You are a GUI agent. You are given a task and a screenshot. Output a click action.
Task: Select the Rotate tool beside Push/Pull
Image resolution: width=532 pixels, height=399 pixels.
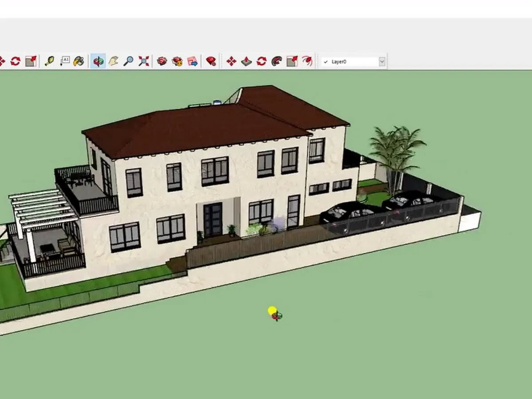262,61
